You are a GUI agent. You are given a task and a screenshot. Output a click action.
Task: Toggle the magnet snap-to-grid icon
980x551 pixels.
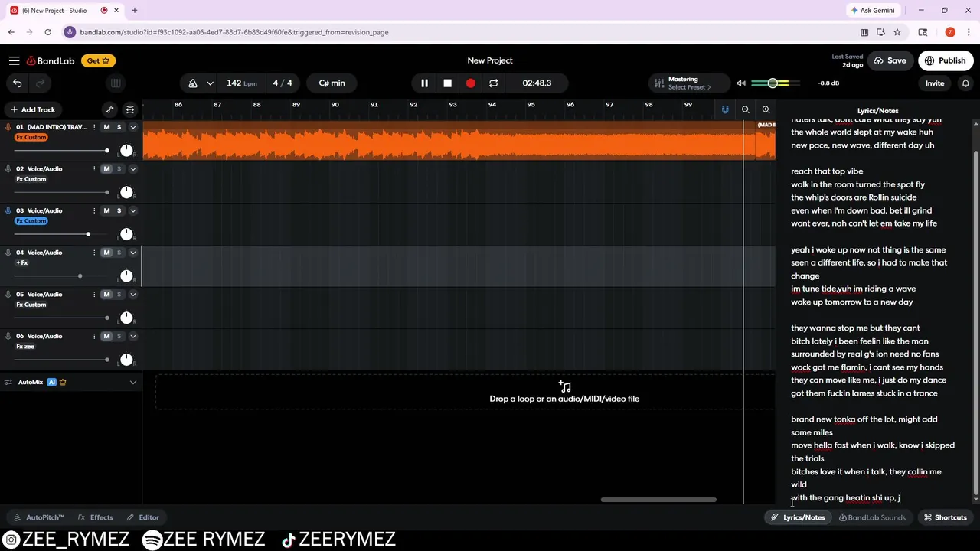(725, 109)
